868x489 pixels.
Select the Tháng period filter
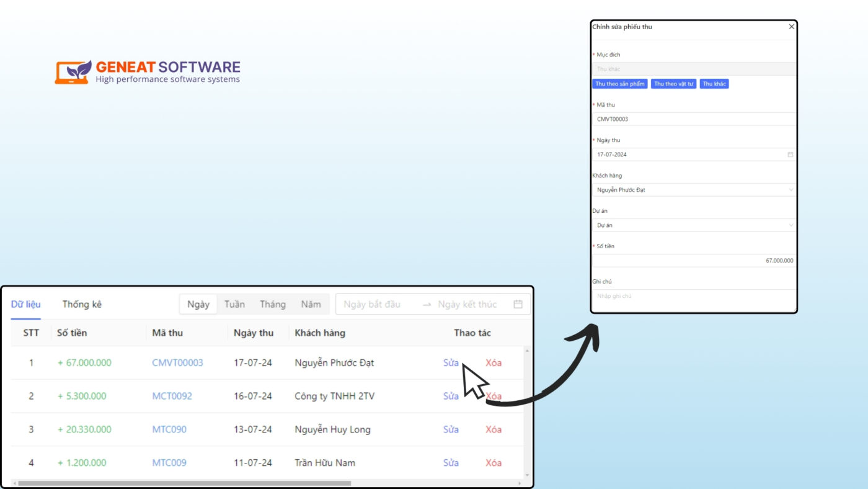point(273,304)
